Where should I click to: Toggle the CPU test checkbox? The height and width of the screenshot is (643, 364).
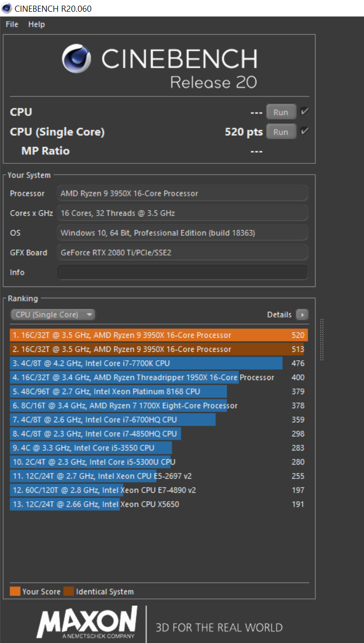[304, 112]
